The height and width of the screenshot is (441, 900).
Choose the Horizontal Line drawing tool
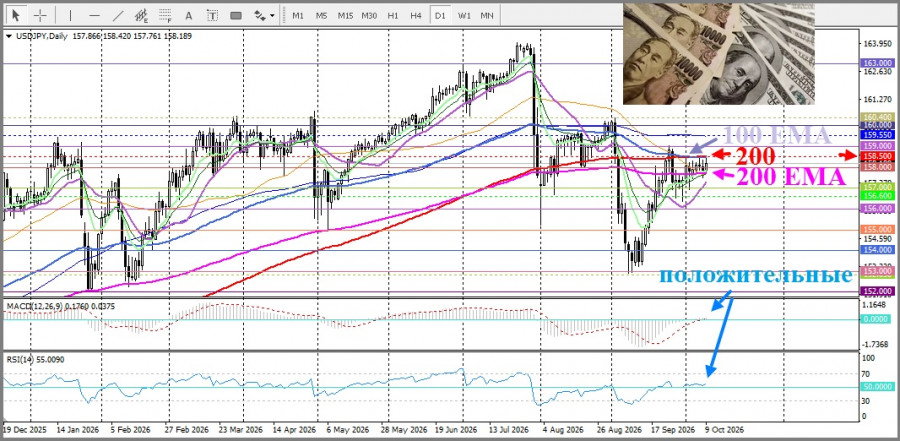[x=95, y=16]
